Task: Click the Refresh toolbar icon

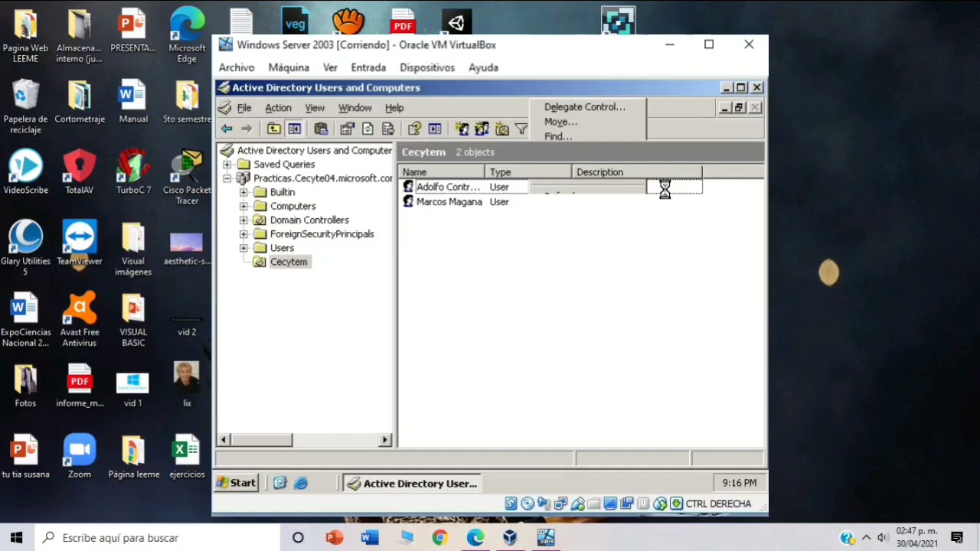Action: click(367, 129)
